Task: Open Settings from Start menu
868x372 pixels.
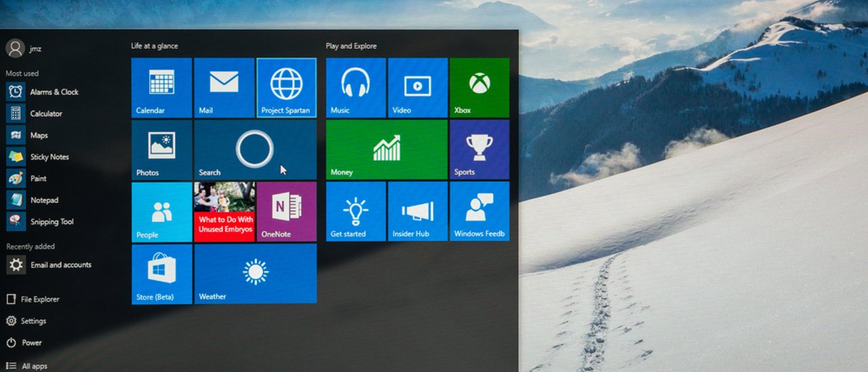Action: (x=26, y=321)
